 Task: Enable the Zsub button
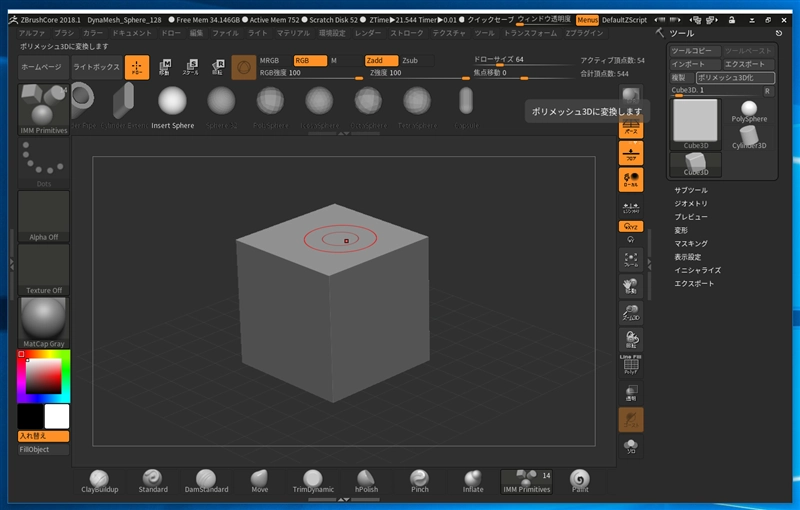point(417,60)
